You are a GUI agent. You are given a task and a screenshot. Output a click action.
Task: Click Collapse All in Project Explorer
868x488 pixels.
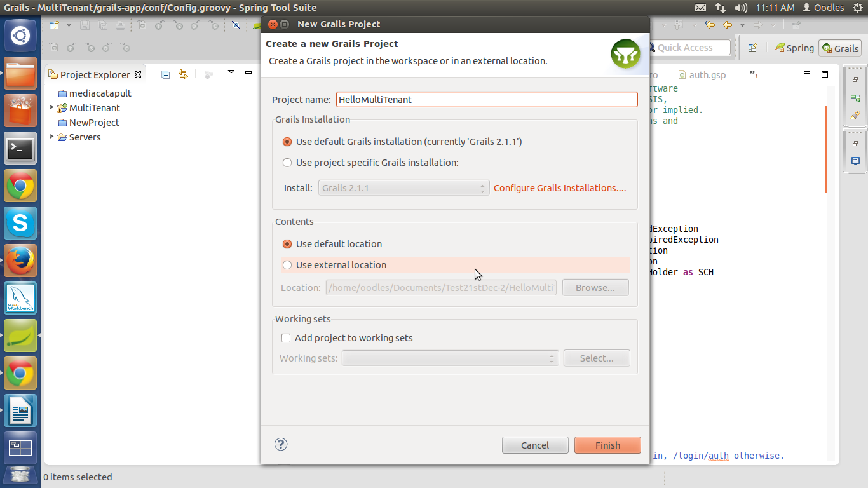[x=166, y=74]
